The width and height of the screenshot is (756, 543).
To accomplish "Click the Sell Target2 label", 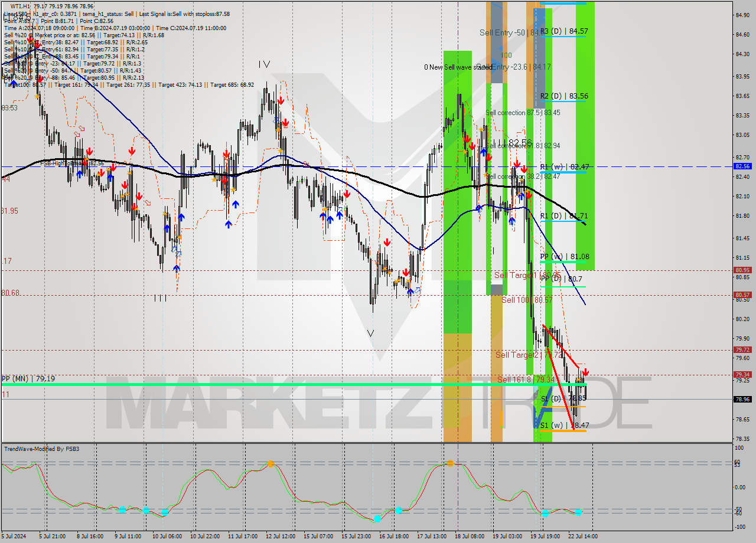I will (x=529, y=355).
